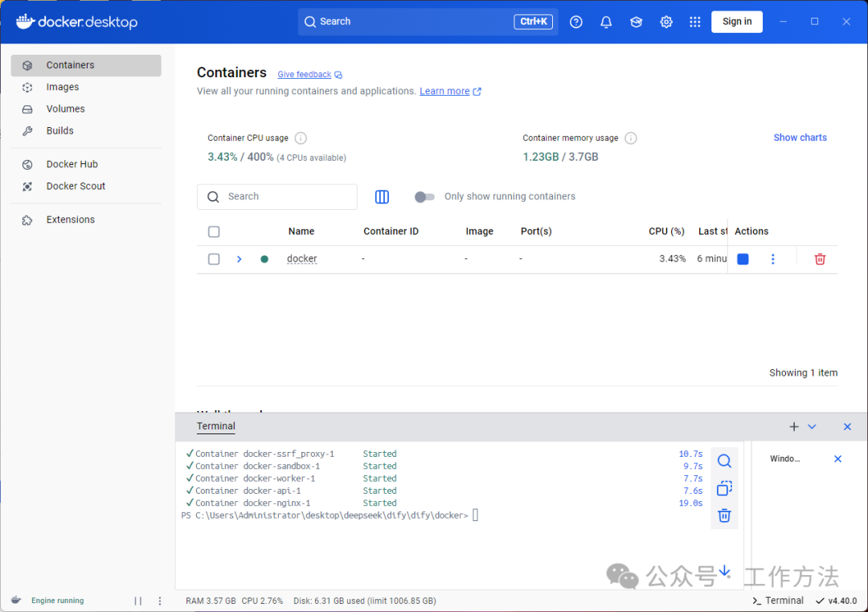Select the Terminal tab

(x=216, y=426)
